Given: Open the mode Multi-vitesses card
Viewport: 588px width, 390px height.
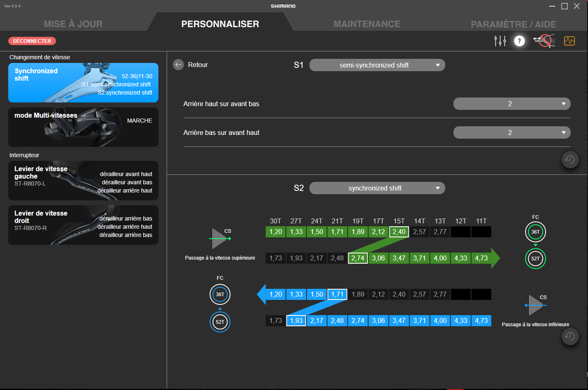Looking at the screenshot, I should (83, 127).
